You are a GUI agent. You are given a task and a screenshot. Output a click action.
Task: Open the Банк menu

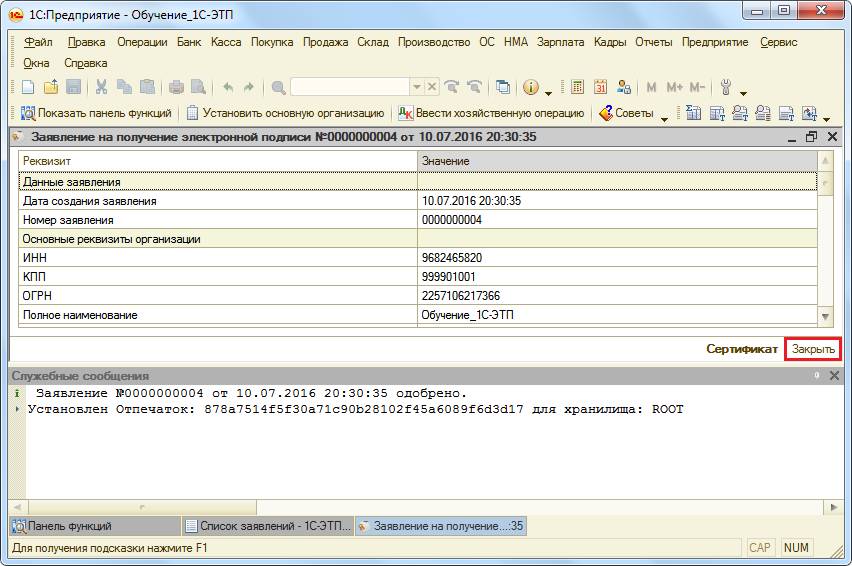189,42
